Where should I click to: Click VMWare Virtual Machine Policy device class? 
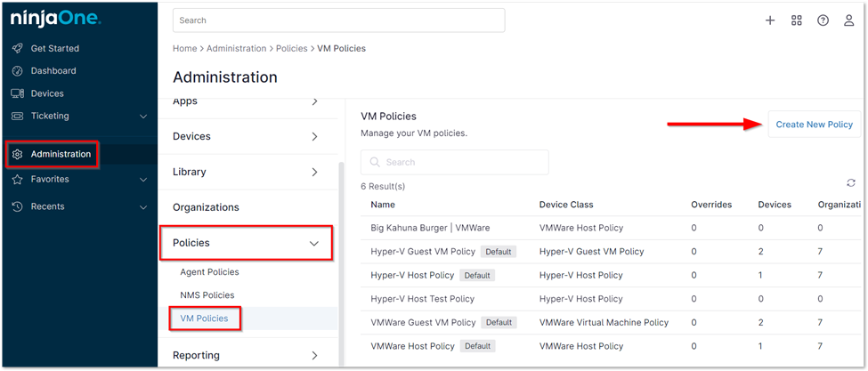click(x=604, y=322)
